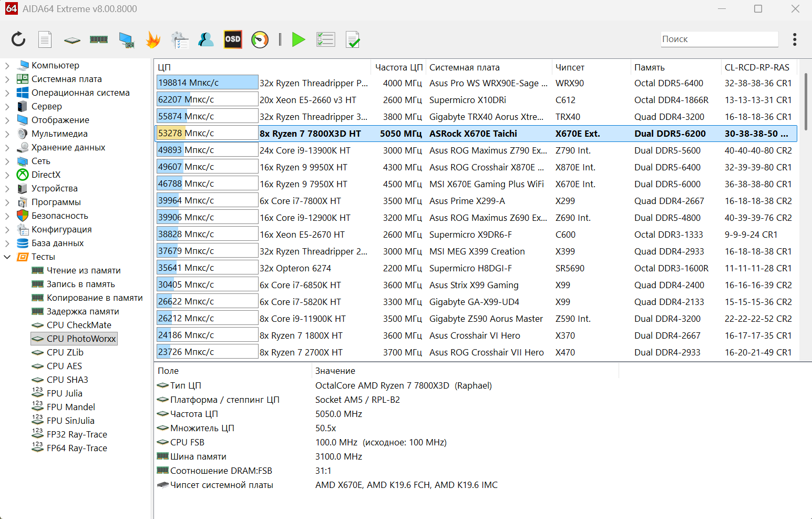Expand the Сервер tree node

7,107
